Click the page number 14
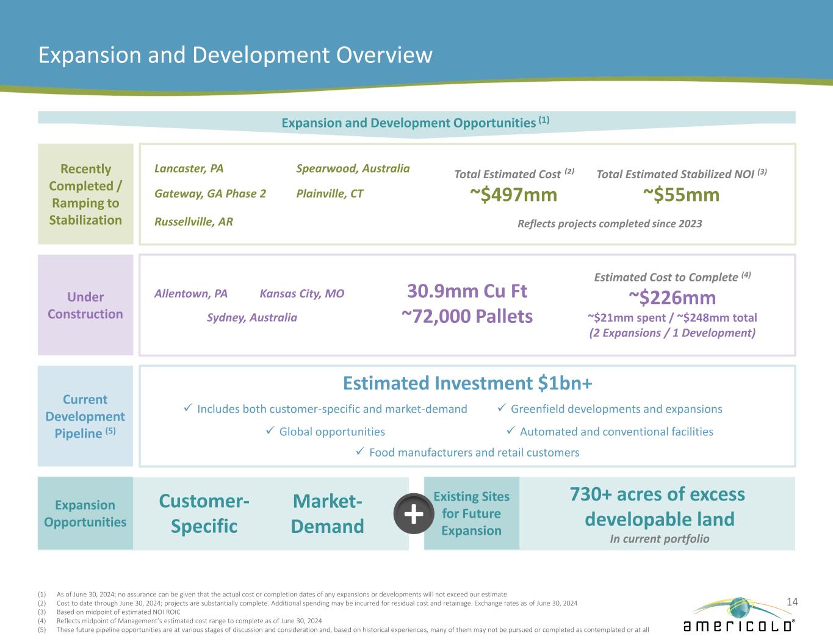The width and height of the screenshot is (833, 644). tap(792, 602)
